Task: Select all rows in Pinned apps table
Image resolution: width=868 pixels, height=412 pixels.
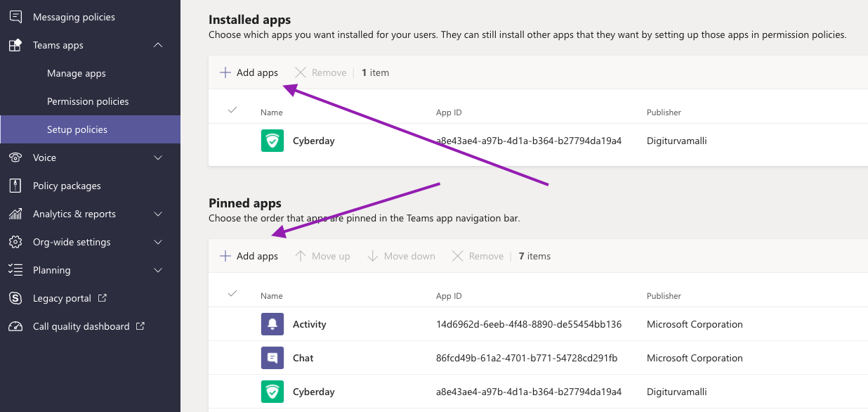Action: click(232, 293)
